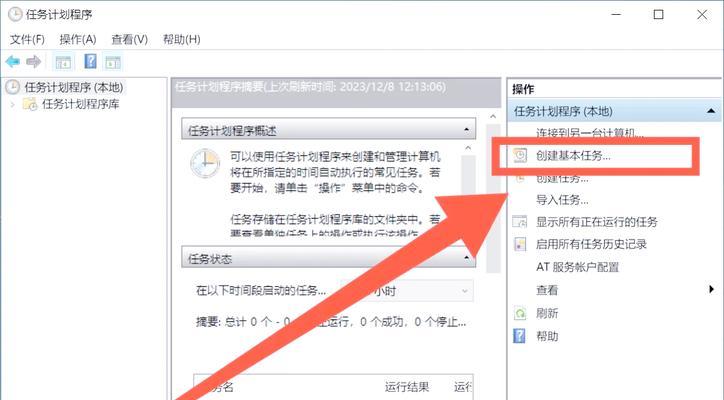724x400 pixels.
Task: Maximize the 任务计划程序 window
Action: click(x=658, y=15)
